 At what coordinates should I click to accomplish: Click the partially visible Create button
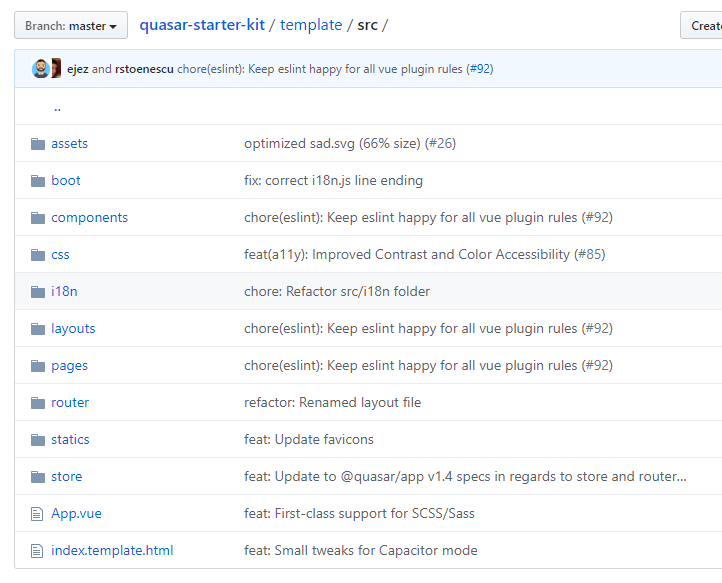pyautogui.click(x=701, y=25)
